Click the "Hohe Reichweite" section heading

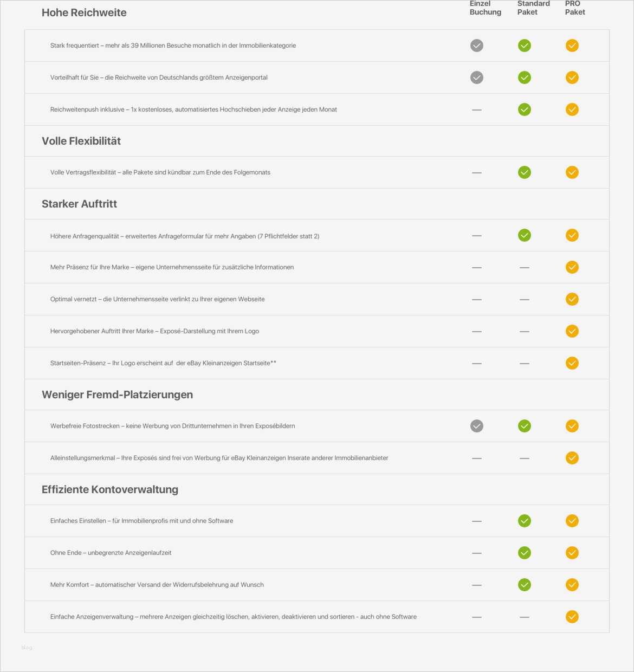click(x=84, y=12)
